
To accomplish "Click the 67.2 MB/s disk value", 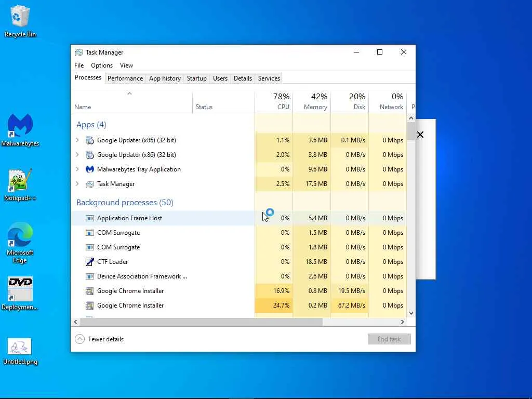I will click(352, 305).
